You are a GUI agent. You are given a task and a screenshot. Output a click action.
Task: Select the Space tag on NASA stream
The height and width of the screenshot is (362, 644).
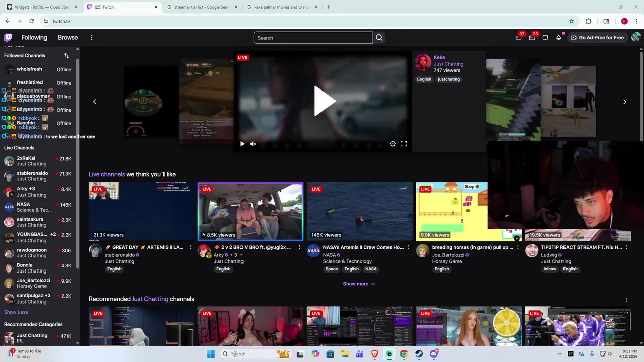pos(332,269)
